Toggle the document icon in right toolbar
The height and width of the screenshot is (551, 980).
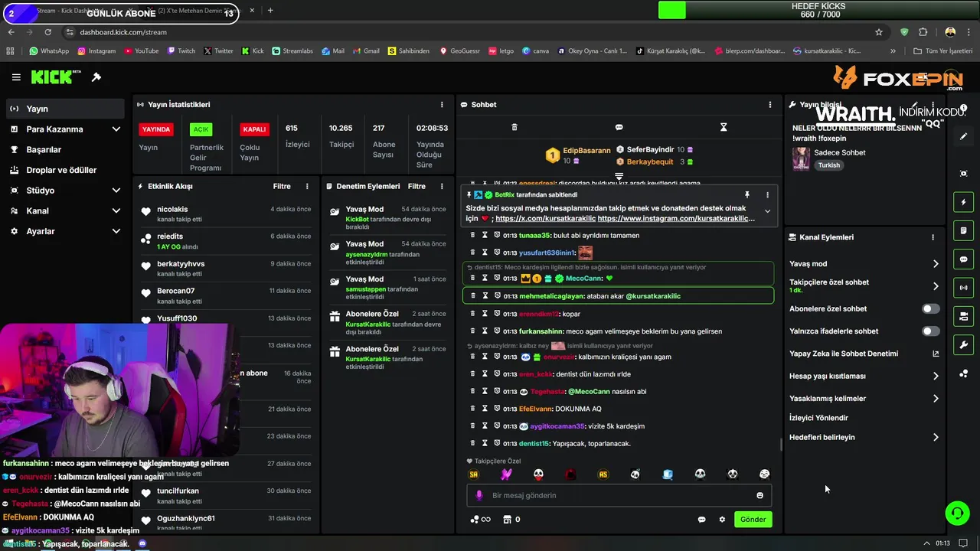click(x=964, y=230)
